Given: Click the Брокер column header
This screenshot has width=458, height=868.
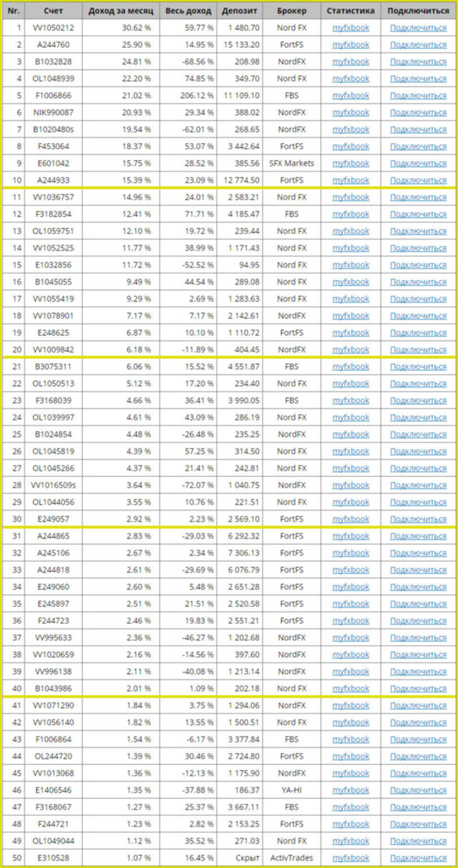Looking at the screenshot, I should coord(291,11).
